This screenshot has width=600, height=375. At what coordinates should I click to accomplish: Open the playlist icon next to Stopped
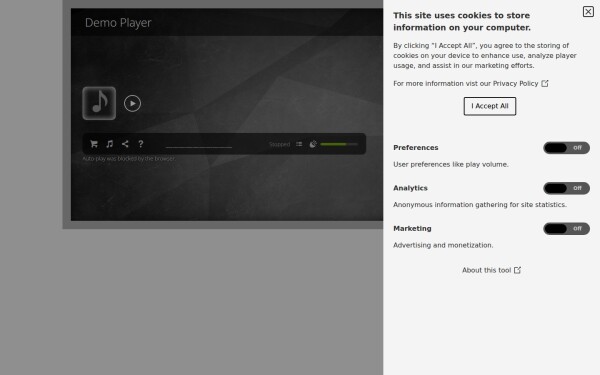(299, 144)
